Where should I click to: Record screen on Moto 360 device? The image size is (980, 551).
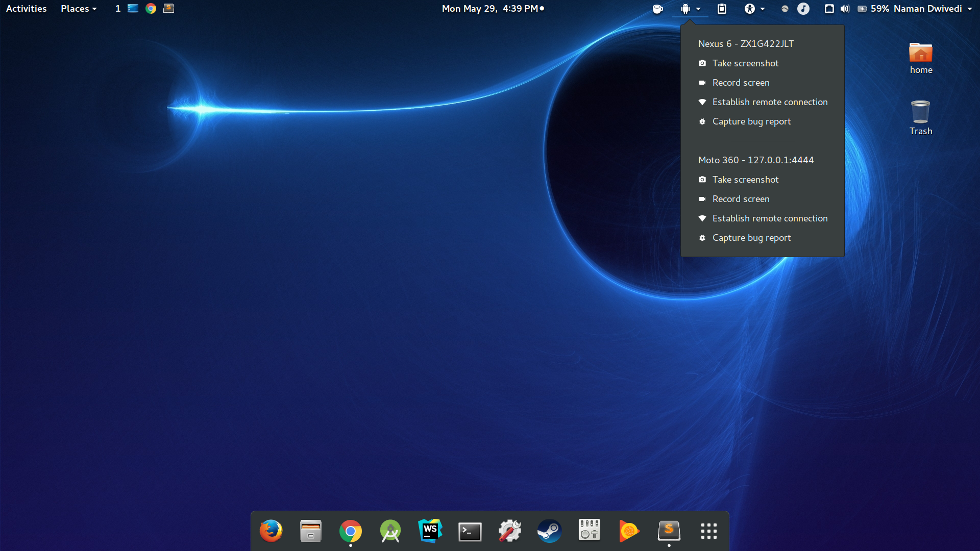741,199
